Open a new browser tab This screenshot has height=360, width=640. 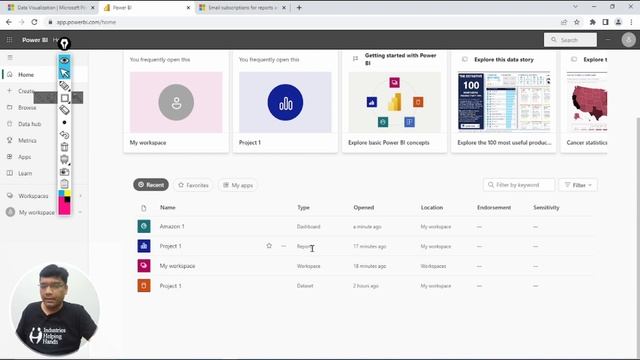299,7
